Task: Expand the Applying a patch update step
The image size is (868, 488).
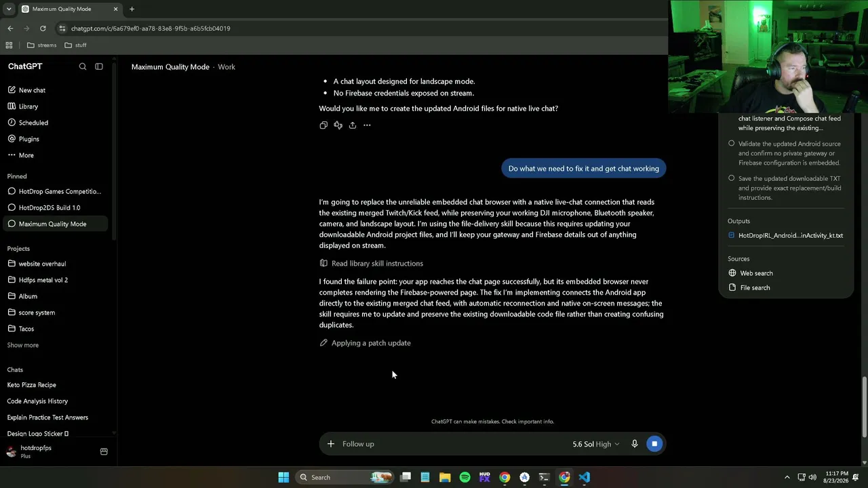Action: pos(365,343)
